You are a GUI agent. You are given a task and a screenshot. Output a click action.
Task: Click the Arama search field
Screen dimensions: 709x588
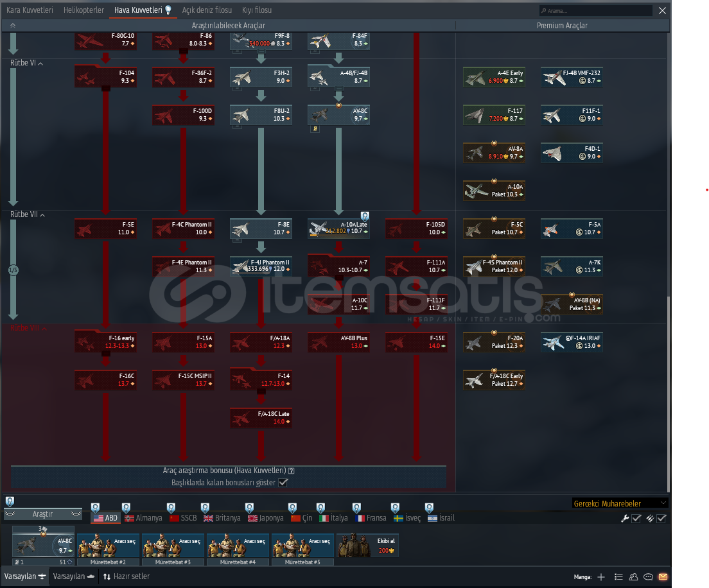[597, 11]
